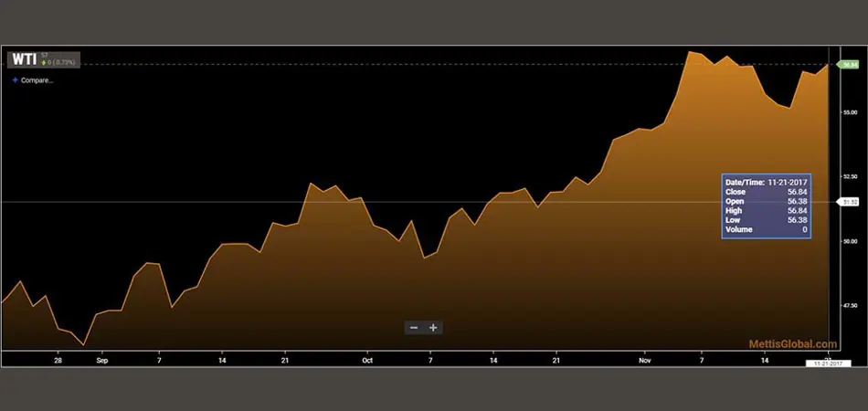The image size is (868, 411).
Task: Click the Nov label on the time axis
Action: pyautogui.click(x=644, y=360)
